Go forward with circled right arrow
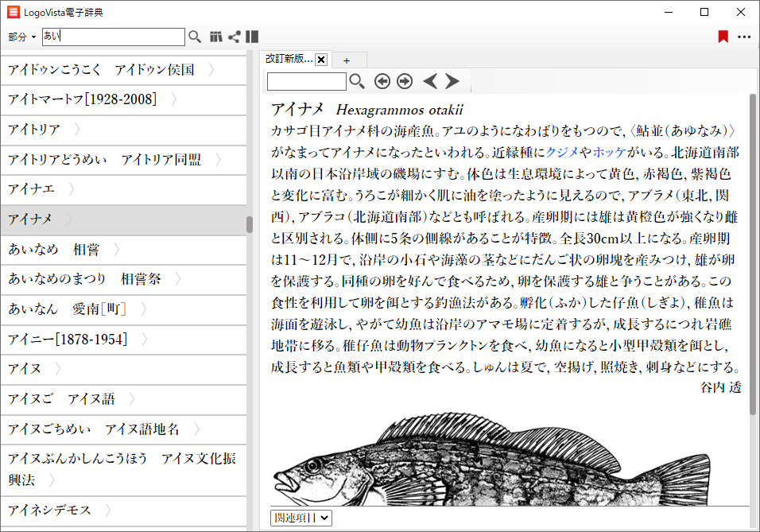This screenshot has height=532, width=760. 405,81
